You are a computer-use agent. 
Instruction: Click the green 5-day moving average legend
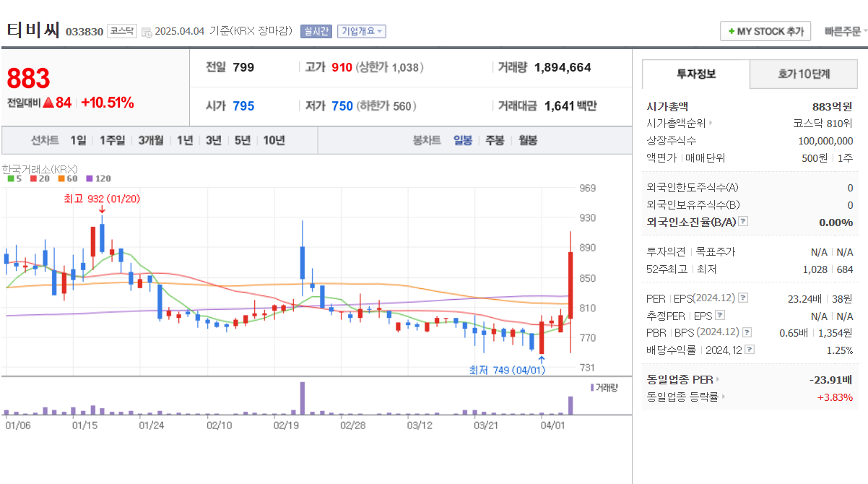(14, 178)
